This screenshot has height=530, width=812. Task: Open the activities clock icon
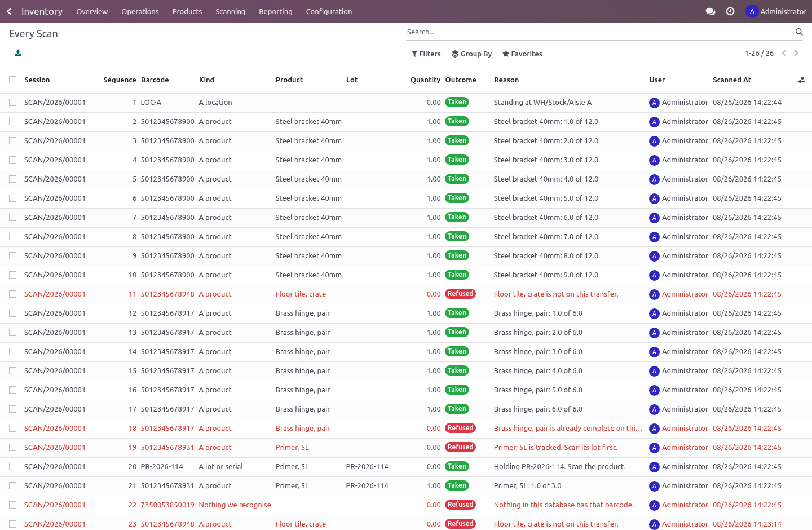click(730, 11)
